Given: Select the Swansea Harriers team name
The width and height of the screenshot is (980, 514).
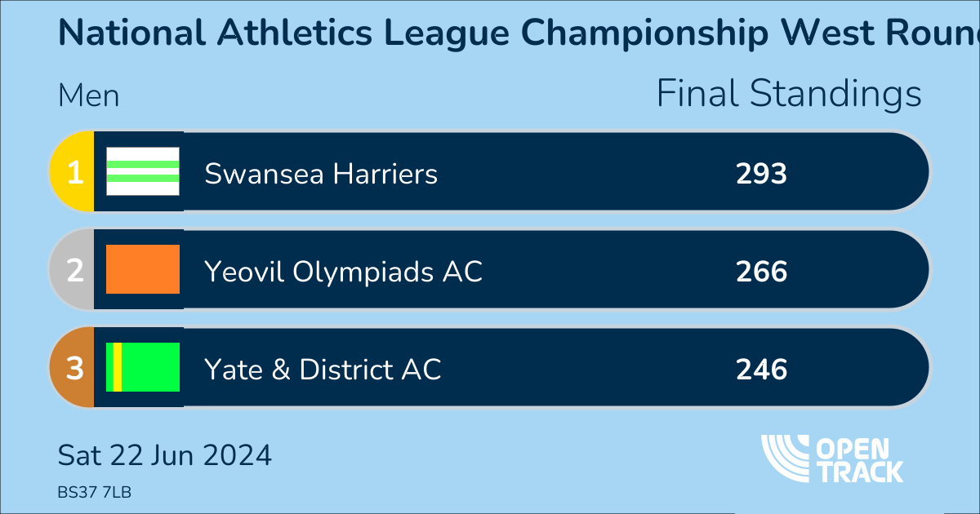Looking at the screenshot, I should tap(321, 174).
